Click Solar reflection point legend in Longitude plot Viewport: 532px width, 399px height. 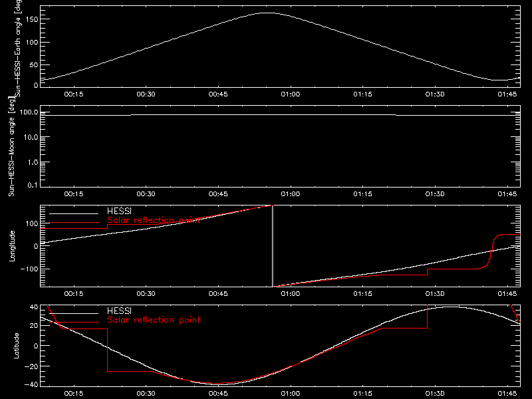(154, 220)
